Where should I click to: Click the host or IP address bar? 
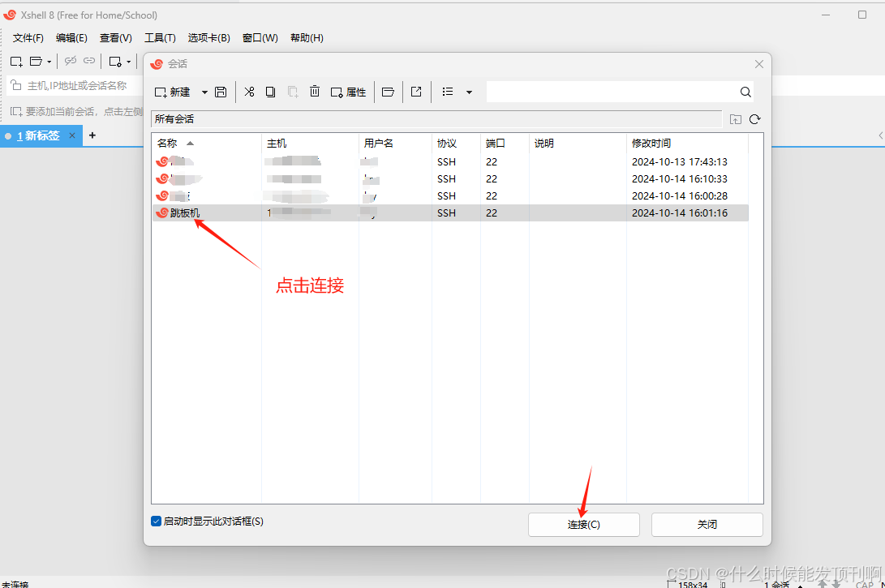click(x=75, y=86)
